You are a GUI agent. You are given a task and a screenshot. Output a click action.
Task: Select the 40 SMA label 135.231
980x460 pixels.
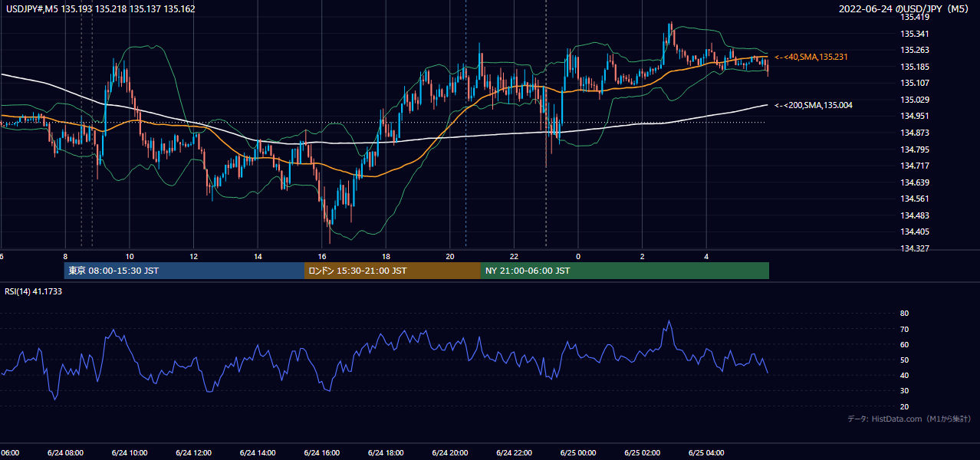(812, 57)
